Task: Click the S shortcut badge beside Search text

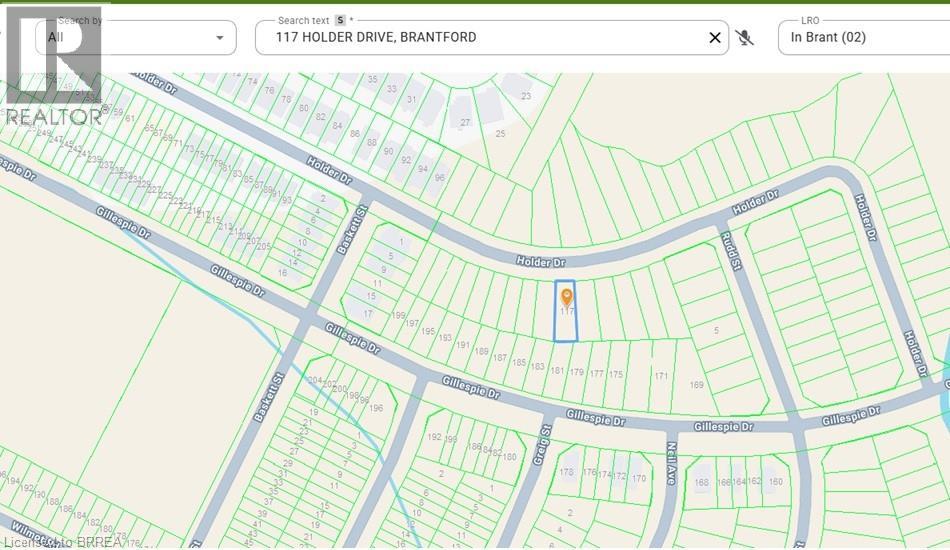Action: pos(340,21)
